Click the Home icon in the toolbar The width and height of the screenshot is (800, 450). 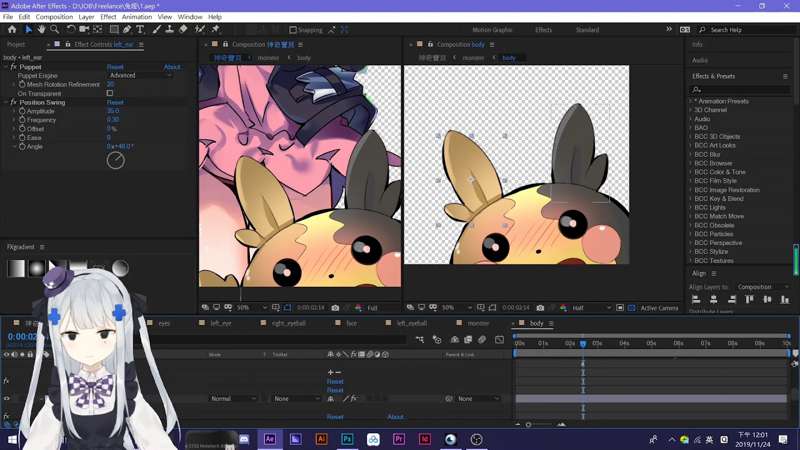pos(12,30)
